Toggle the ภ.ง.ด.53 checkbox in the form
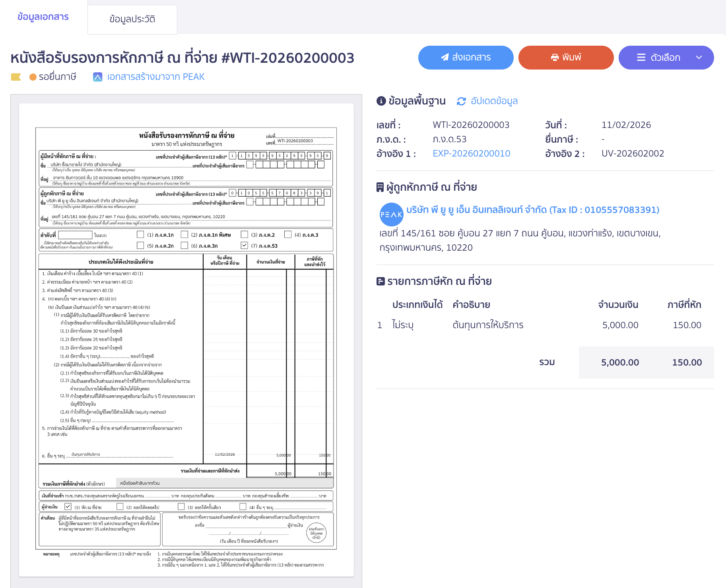This screenshot has width=726, height=588. [x=245, y=246]
